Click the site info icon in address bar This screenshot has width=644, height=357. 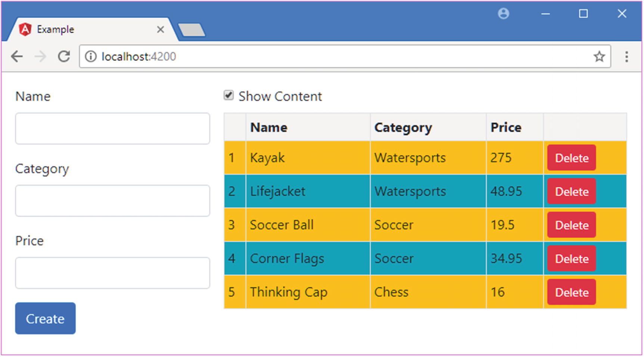90,57
